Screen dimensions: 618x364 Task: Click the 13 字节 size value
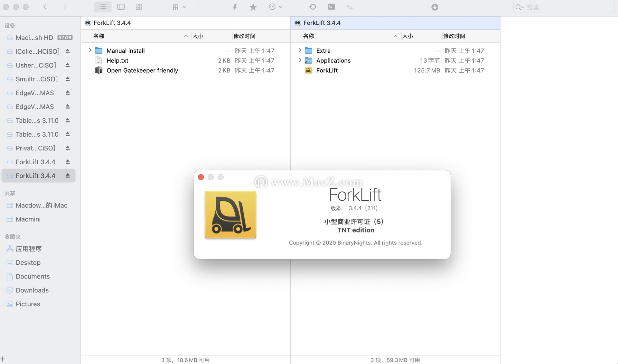click(430, 60)
